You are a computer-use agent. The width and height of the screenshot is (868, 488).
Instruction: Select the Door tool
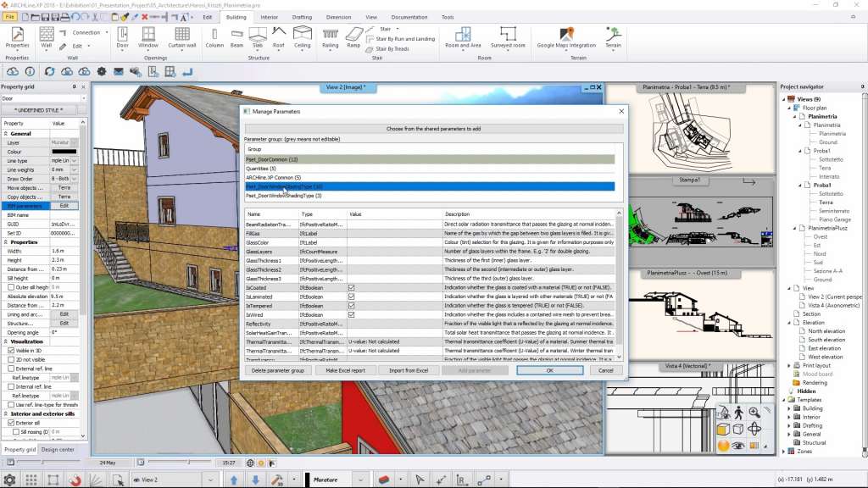pyautogui.click(x=122, y=37)
